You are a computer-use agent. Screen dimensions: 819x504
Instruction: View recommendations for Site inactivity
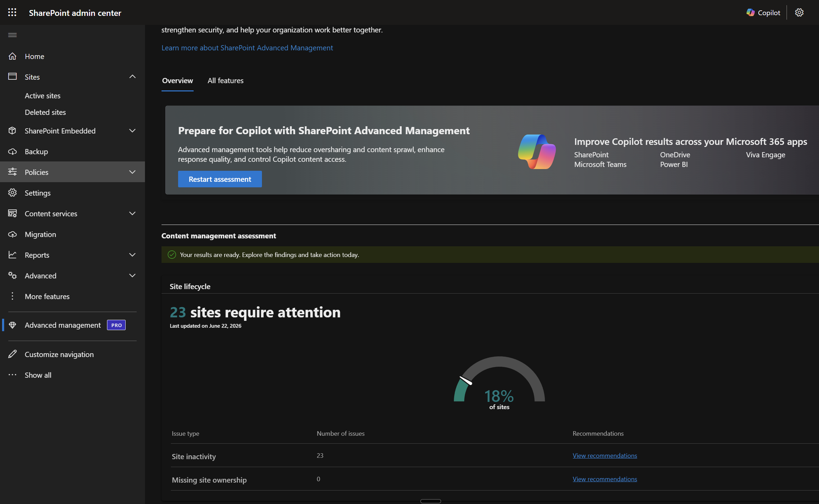(x=605, y=455)
